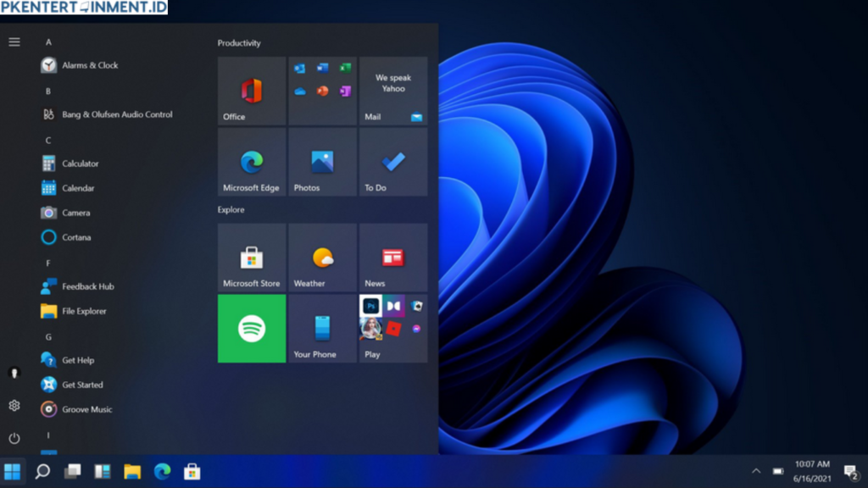The height and width of the screenshot is (488, 868).
Task: Open the Photos tile
Action: tap(322, 163)
